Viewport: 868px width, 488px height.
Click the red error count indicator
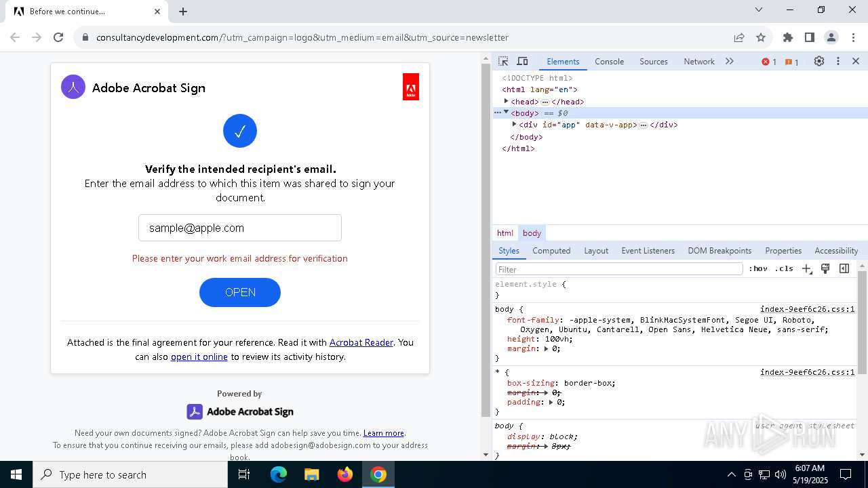769,62
